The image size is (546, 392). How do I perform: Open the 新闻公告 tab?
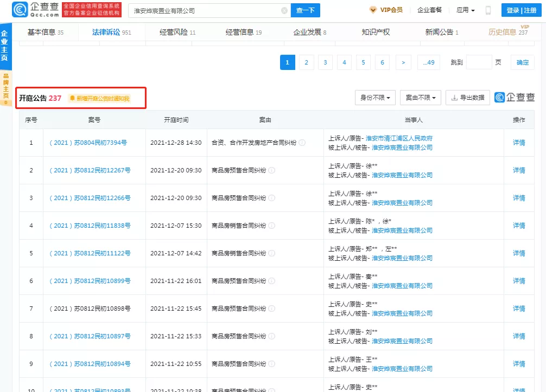coord(442,33)
